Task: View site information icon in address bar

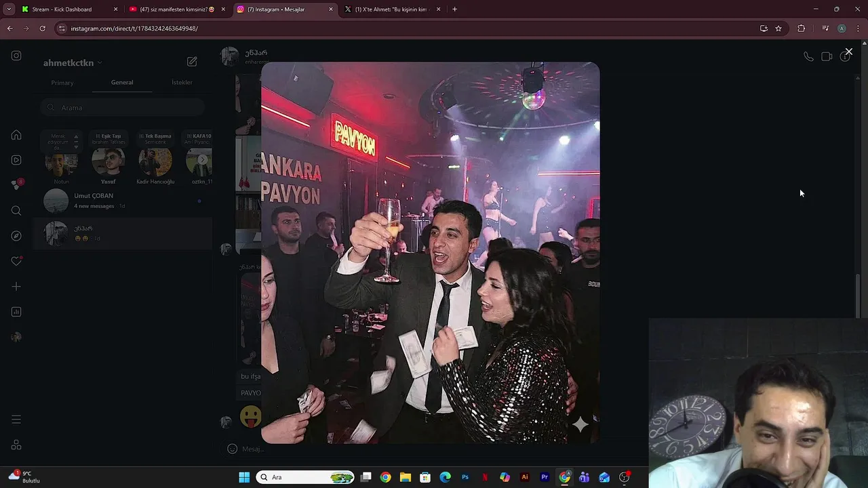Action: [x=62, y=28]
